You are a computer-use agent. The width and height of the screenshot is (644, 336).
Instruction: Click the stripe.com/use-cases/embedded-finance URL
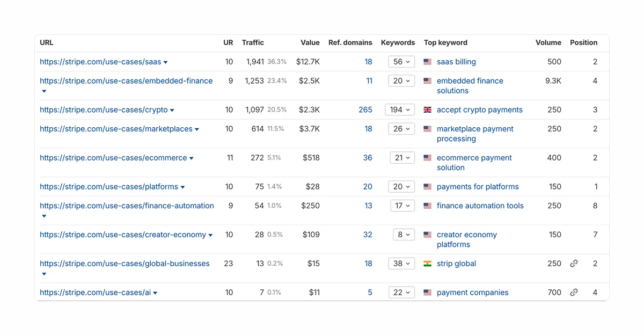(x=126, y=81)
